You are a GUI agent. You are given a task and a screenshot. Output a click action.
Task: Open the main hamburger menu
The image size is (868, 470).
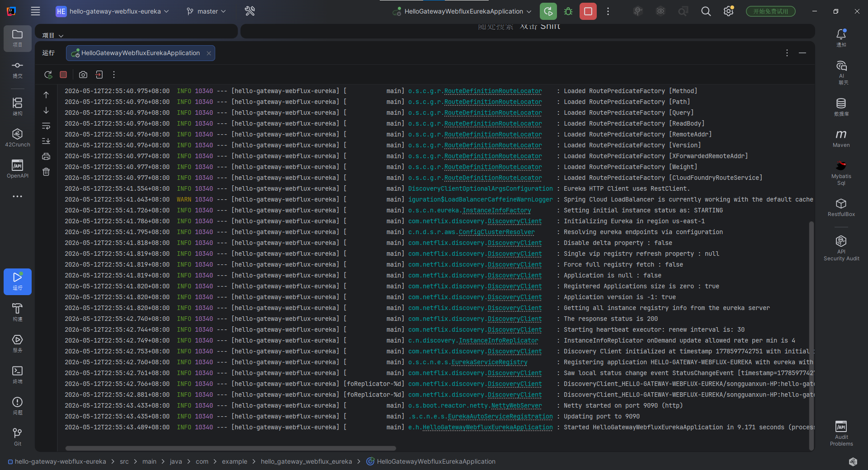click(35, 11)
